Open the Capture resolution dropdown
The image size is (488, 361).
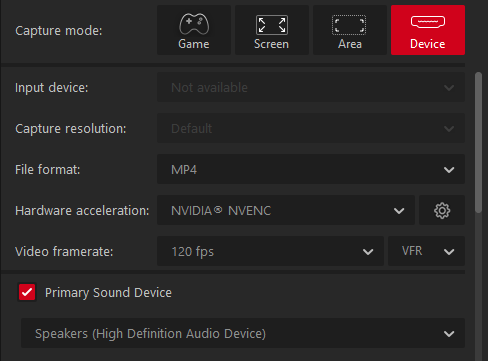pos(311,128)
